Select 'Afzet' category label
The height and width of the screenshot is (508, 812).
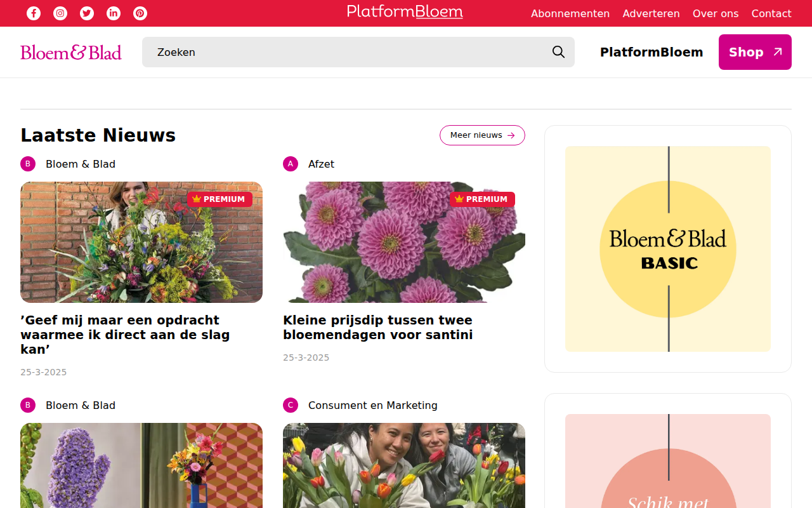point(321,164)
